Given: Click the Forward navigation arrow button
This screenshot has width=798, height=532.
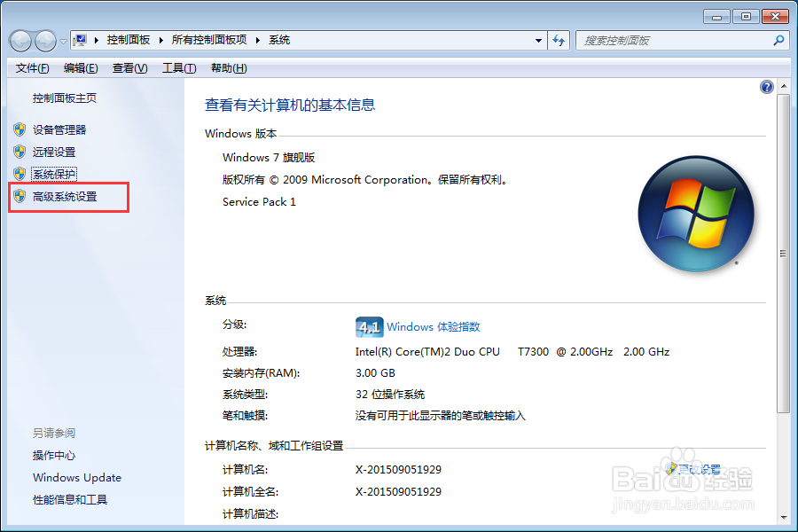Looking at the screenshot, I should 45,41.
